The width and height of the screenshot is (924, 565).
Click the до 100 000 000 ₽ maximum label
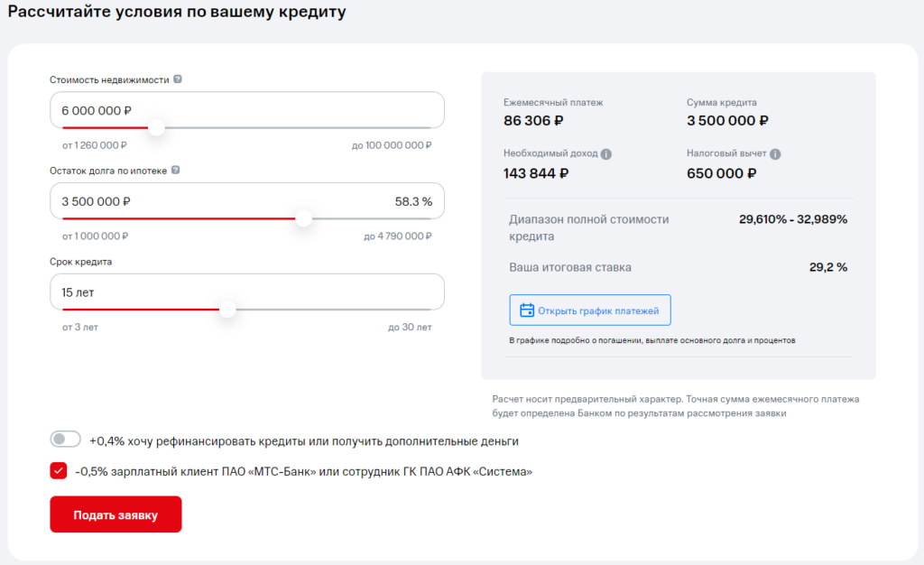[392, 145]
